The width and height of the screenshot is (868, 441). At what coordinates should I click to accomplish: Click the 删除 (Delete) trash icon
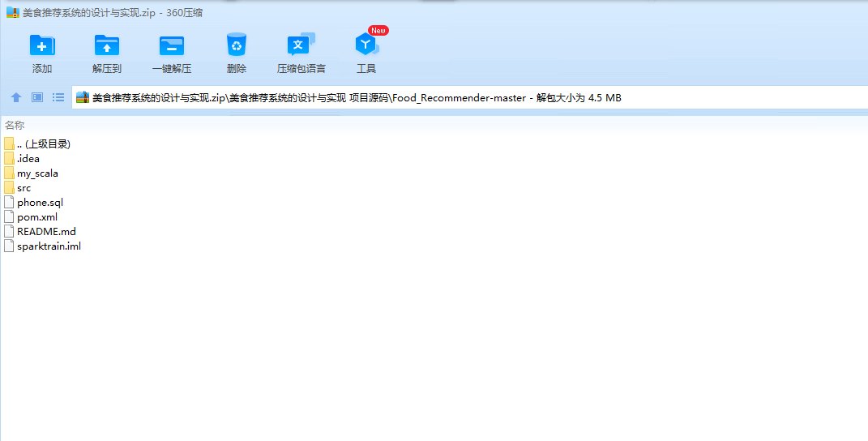tap(237, 45)
